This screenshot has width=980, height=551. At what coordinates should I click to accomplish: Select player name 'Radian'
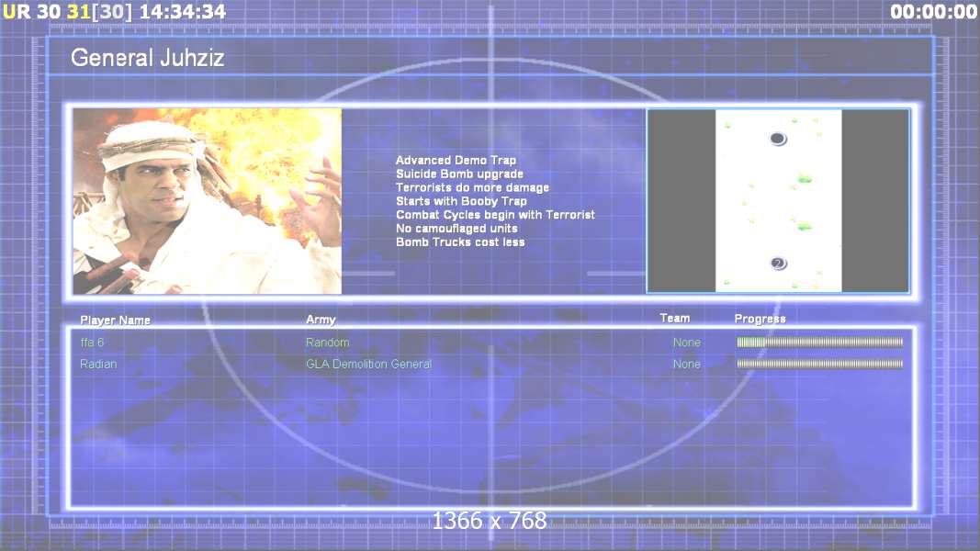click(x=98, y=364)
